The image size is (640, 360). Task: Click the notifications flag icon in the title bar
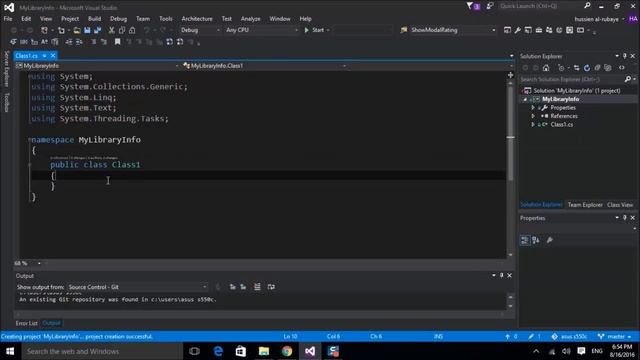pos(473,6)
